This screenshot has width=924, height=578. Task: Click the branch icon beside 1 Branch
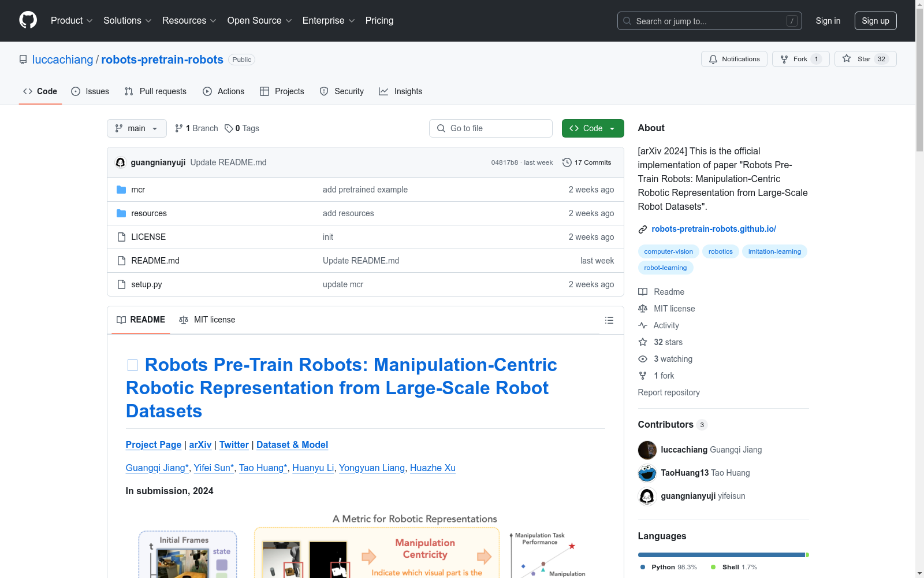click(x=179, y=128)
